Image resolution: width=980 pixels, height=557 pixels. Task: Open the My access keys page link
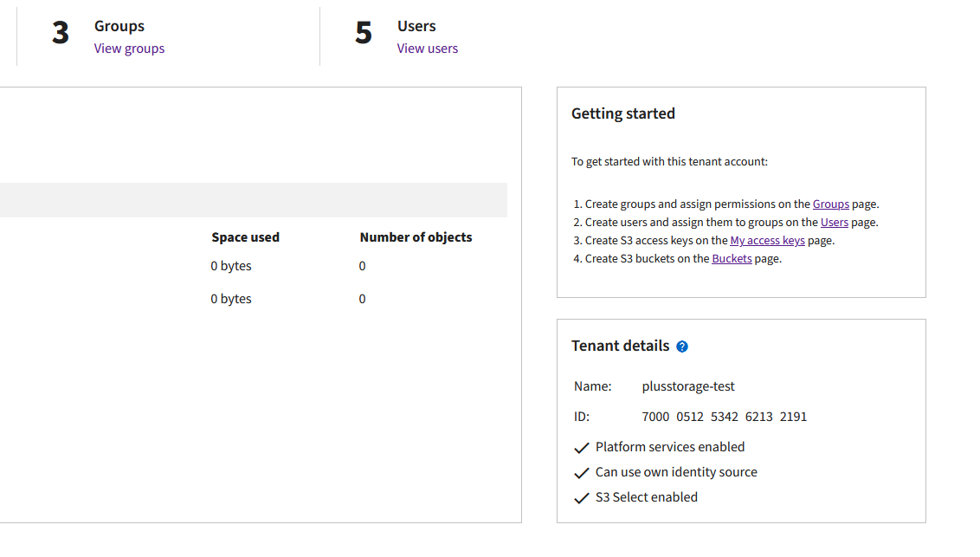768,240
